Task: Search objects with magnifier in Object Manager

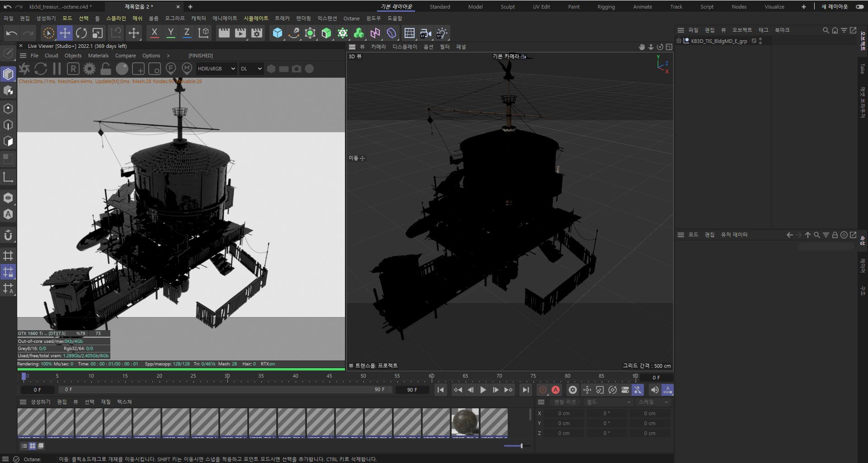Action: click(x=826, y=30)
